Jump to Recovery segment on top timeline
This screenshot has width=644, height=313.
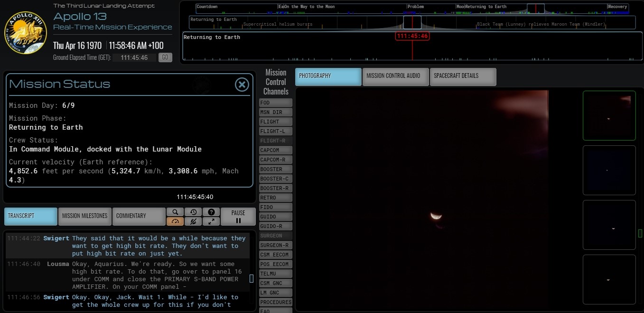[618, 7]
